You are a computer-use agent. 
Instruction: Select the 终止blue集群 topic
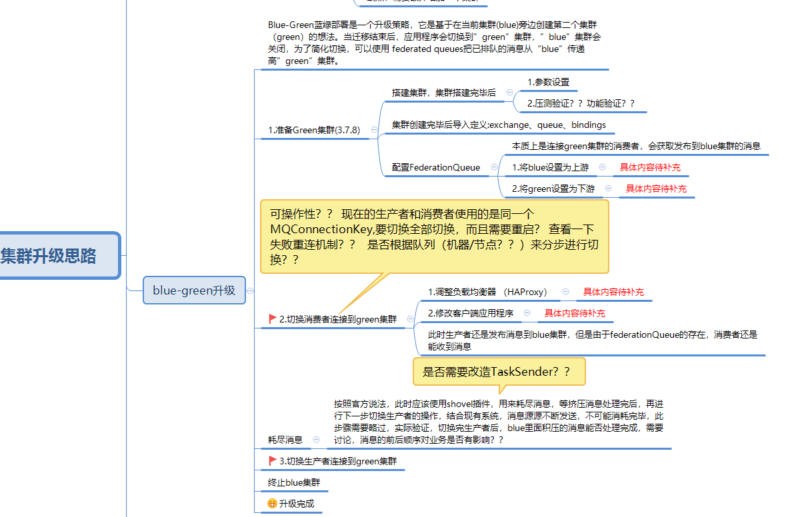pos(294,482)
